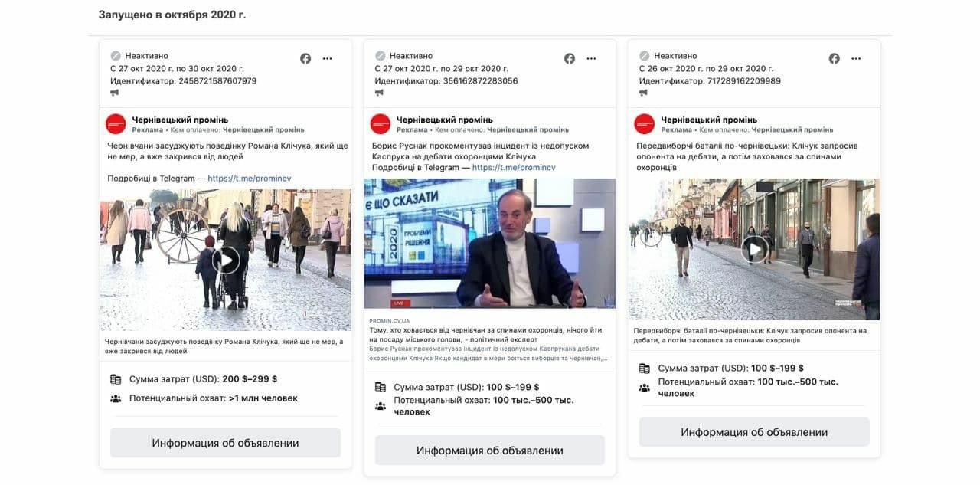Open three-dots menu on first ad card
The image size is (980, 485).
click(327, 58)
